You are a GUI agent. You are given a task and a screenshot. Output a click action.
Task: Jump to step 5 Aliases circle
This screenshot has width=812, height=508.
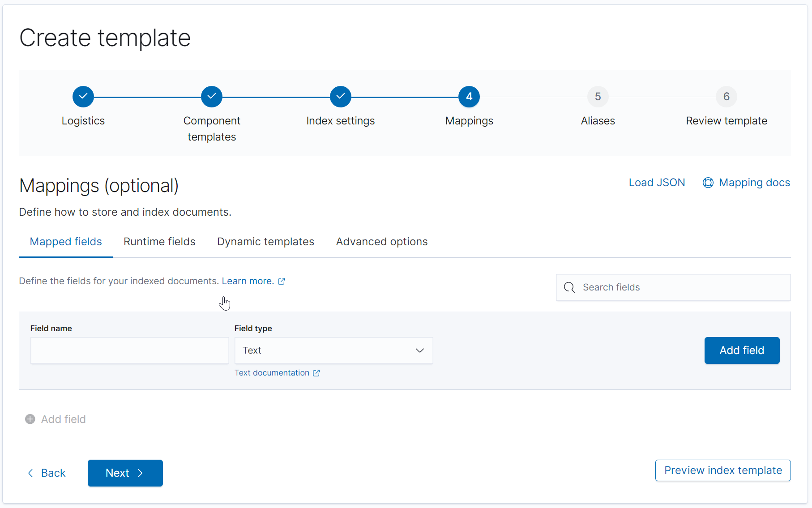598,97
